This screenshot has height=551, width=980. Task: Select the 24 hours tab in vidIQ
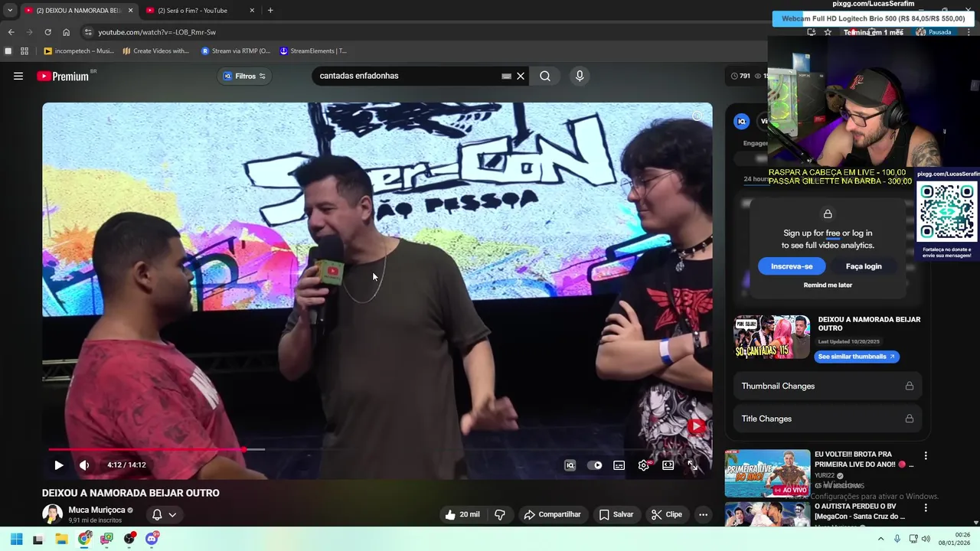[756, 179]
